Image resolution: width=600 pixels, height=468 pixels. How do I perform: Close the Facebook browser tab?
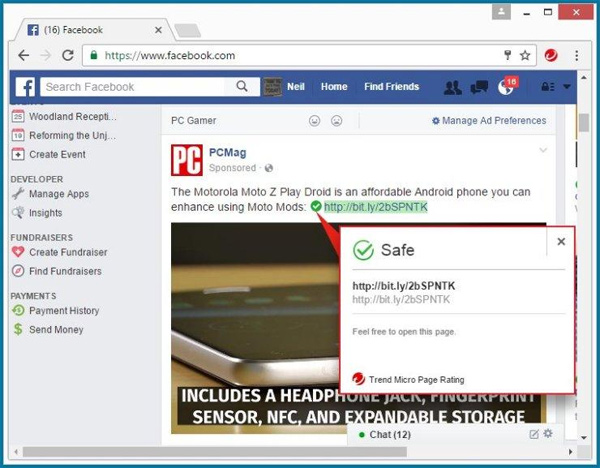point(158,30)
